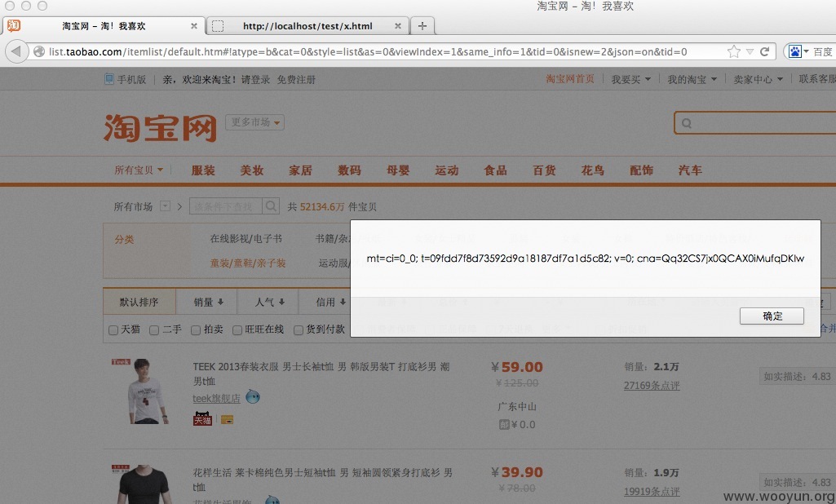Bookmark page with the star icon
The image size is (836, 504).
[x=733, y=51]
